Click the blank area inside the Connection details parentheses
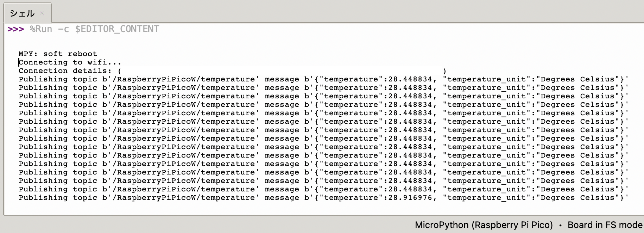 click(x=282, y=71)
